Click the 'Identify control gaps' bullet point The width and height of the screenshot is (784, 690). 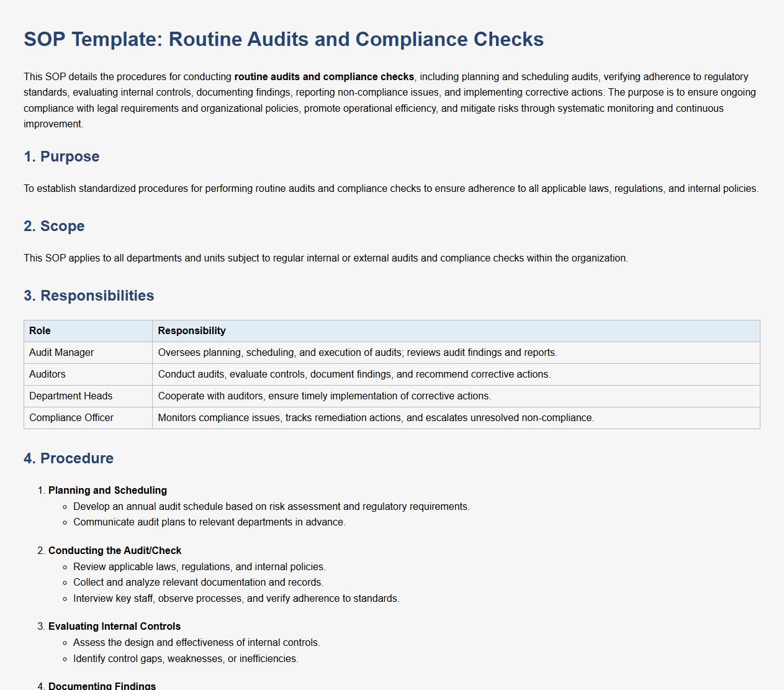(x=186, y=659)
